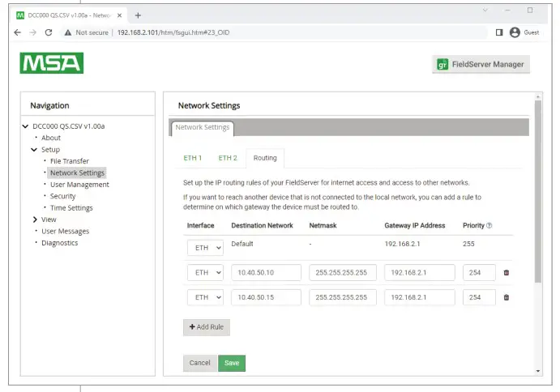The width and height of the screenshot is (560, 392).
Task: Open interface dropdown for 10.40.50.10 rule
Action: (205, 273)
